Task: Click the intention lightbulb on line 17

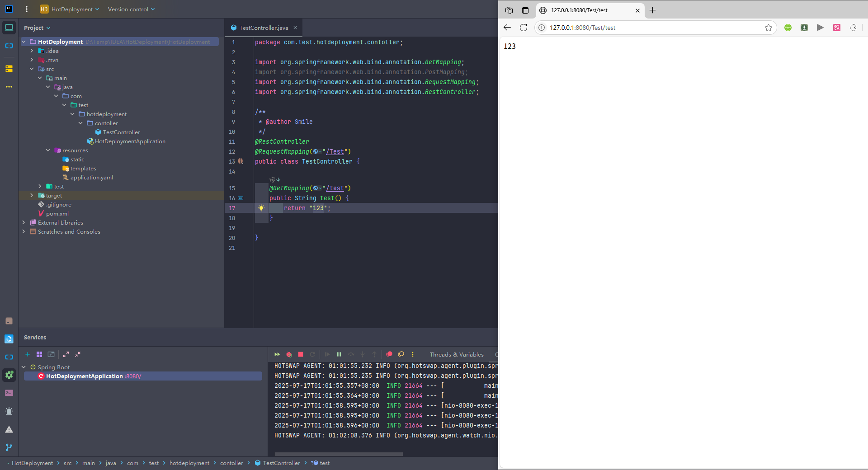Action: (x=261, y=208)
